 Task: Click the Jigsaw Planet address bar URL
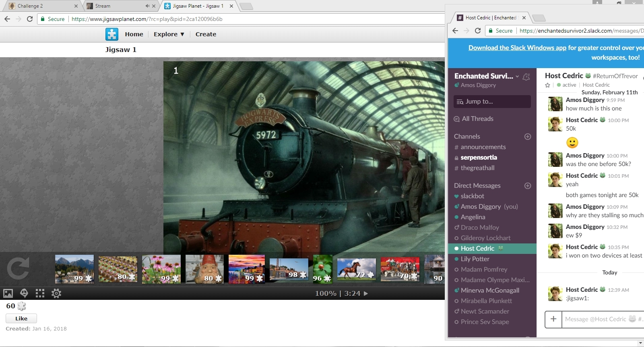tap(147, 19)
